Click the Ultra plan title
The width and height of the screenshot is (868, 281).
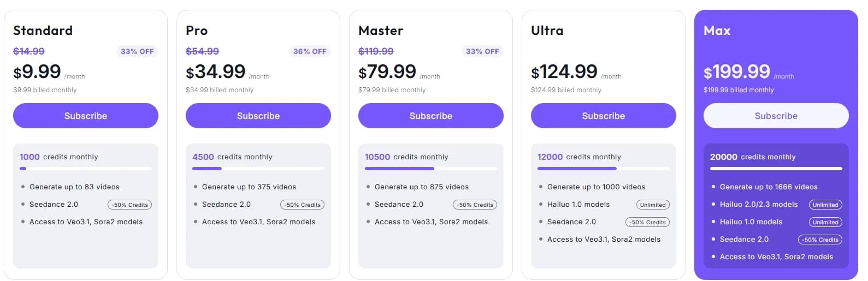[547, 31]
